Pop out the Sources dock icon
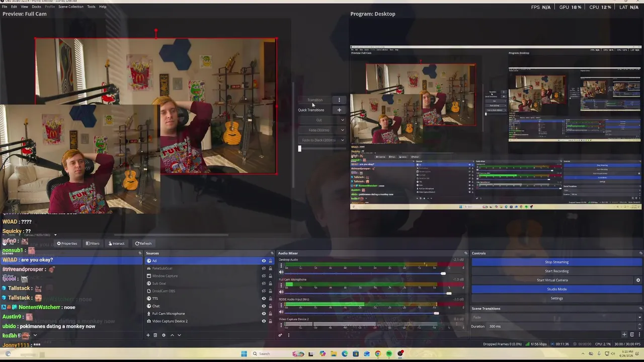Viewport: 644px width, 362px height. pyautogui.click(x=272, y=253)
